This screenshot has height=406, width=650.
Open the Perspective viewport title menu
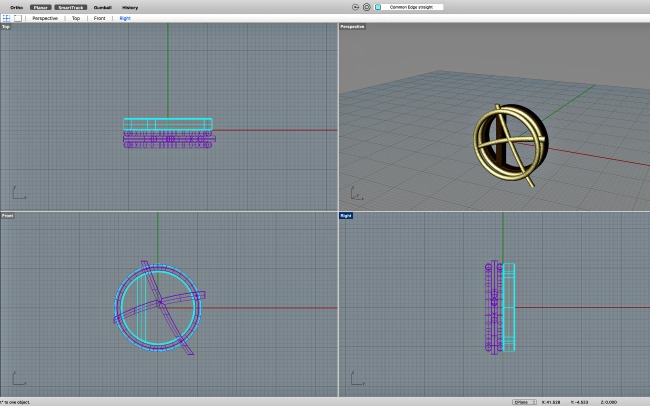point(352,27)
